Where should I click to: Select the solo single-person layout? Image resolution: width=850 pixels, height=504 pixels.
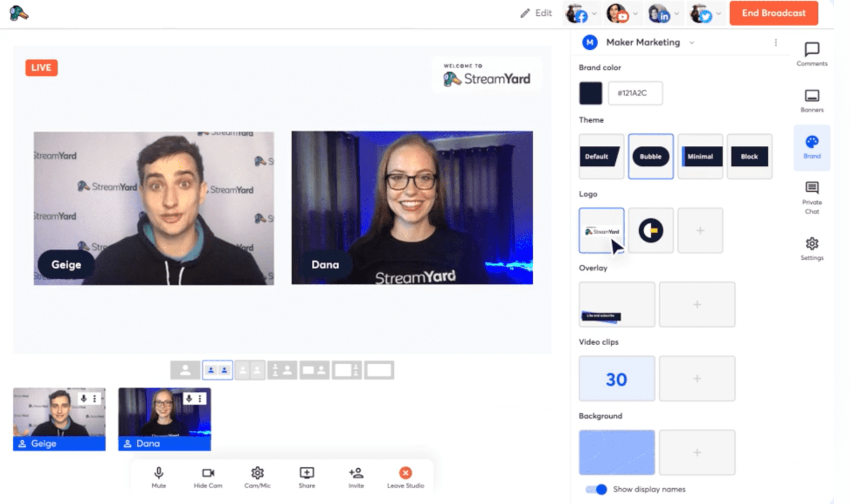point(185,370)
